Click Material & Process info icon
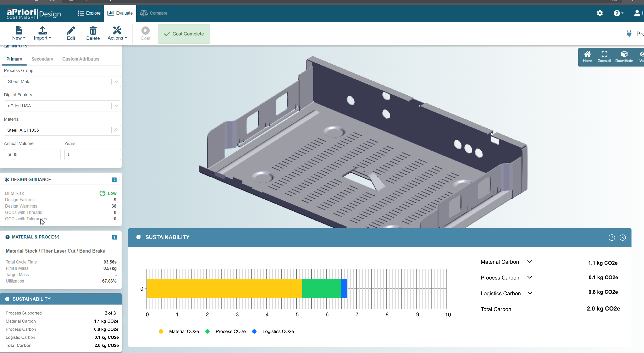This screenshot has height=353, width=644. (114, 237)
